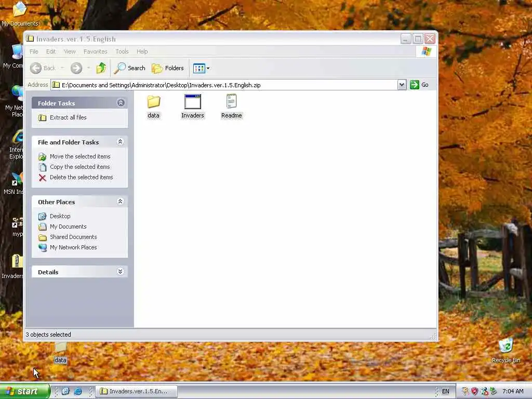Open the Views dropdown button
This screenshot has height=399, width=532.
(201, 68)
